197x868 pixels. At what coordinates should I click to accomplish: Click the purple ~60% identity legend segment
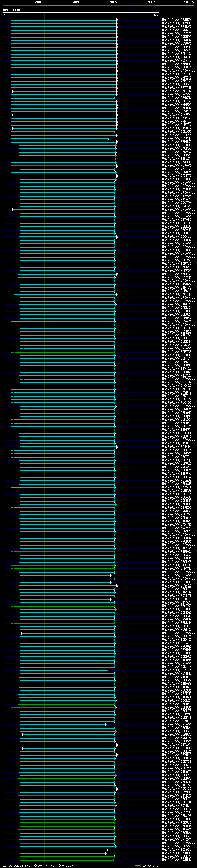tap(99, 6)
